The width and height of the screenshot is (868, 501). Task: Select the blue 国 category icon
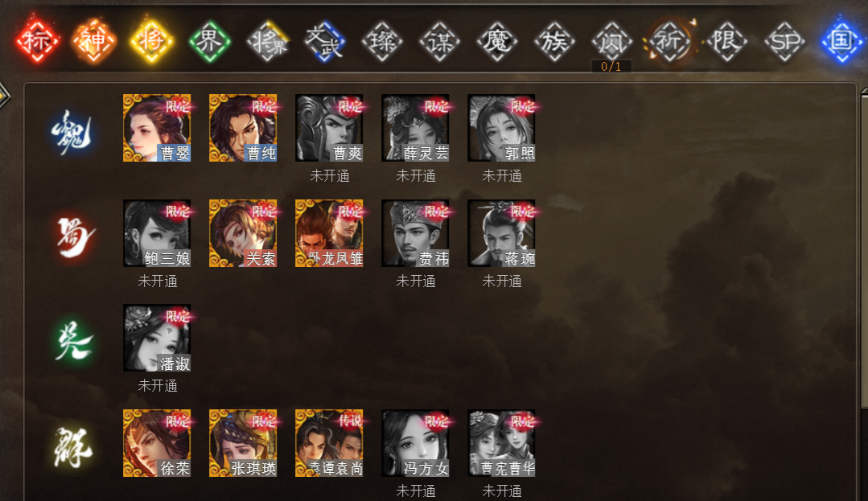842,40
